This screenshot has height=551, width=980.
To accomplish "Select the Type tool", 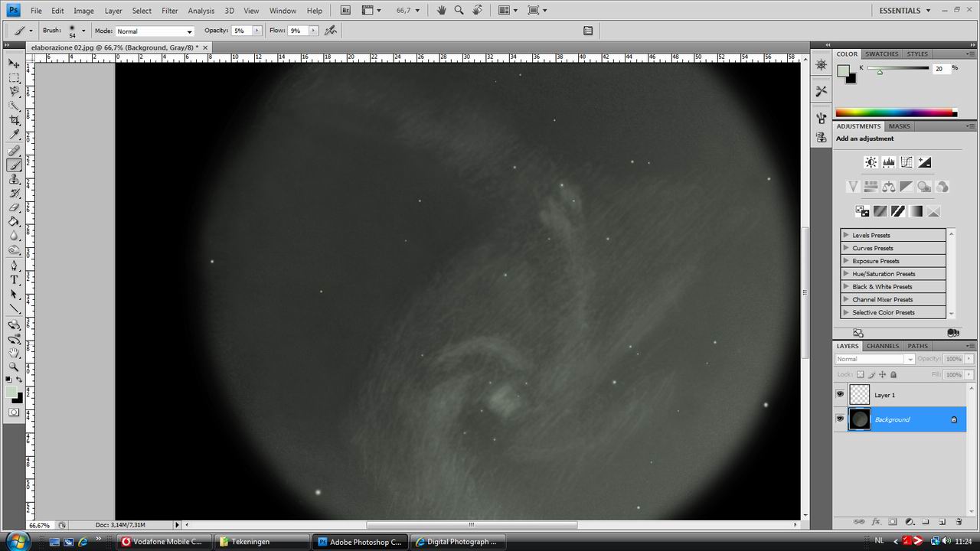I will point(14,280).
